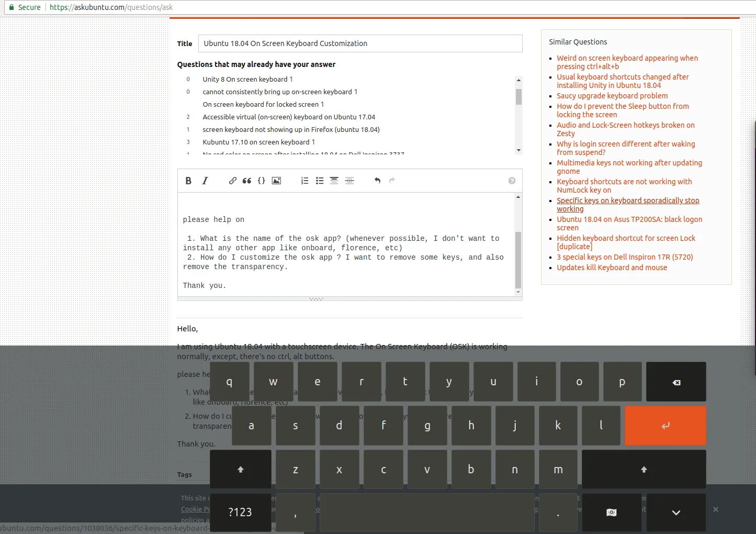Click the body editor vertical scrollbar
Viewport: 756px width, 534px height.
coord(518,260)
